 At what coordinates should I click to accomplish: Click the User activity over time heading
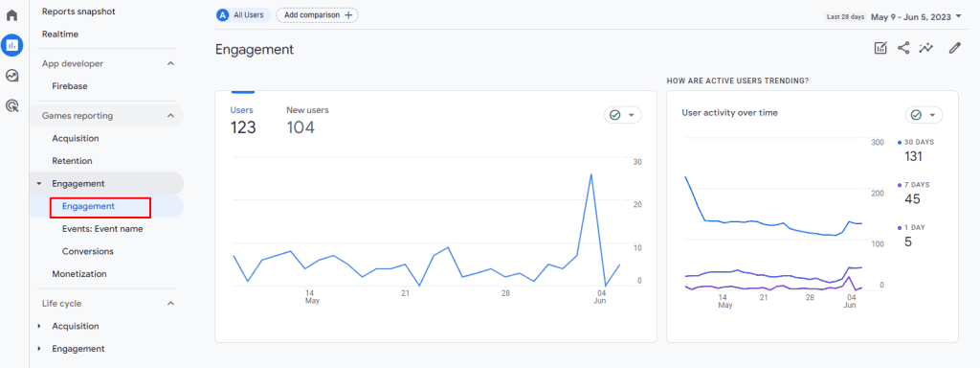(x=729, y=113)
